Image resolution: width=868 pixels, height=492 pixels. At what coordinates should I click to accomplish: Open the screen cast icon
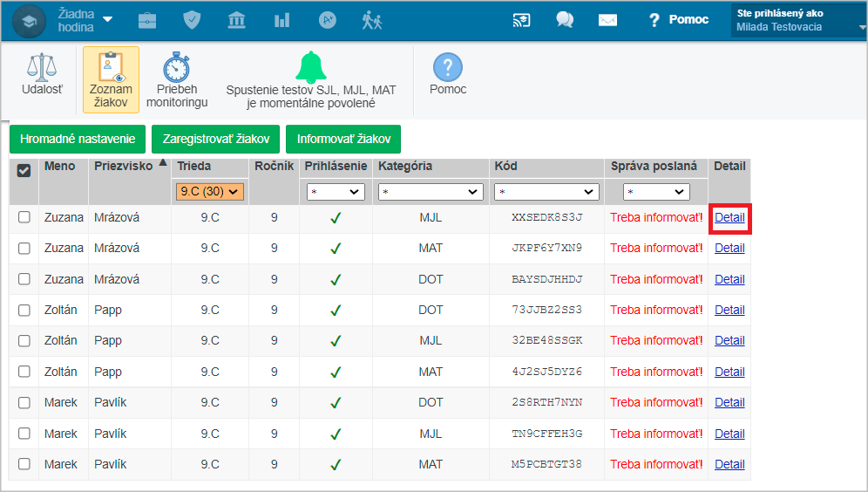point(521,21)
